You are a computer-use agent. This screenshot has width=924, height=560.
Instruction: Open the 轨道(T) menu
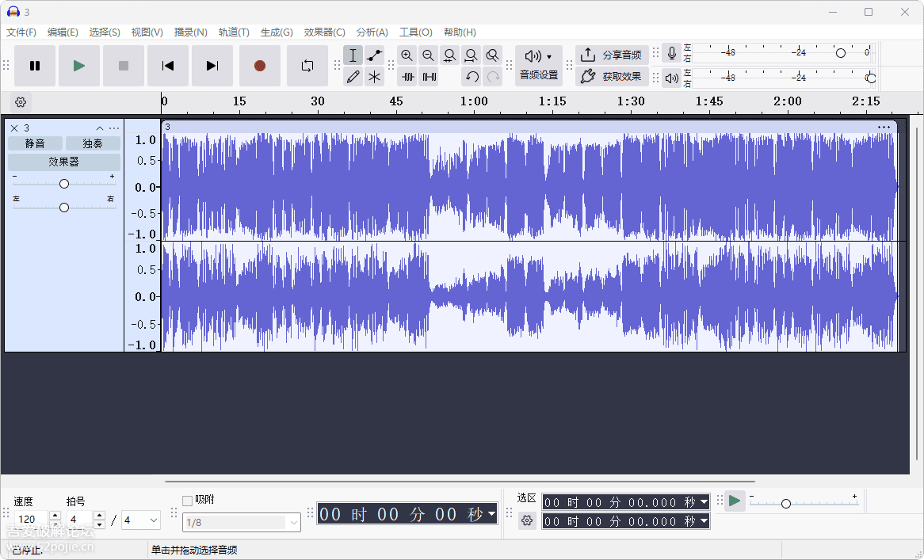(233, 32)
